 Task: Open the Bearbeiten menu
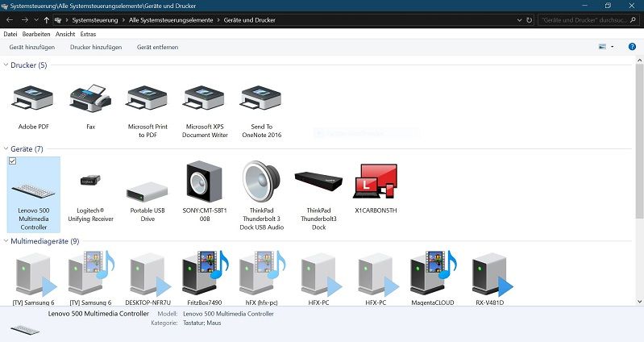click(x=36, y=34)
